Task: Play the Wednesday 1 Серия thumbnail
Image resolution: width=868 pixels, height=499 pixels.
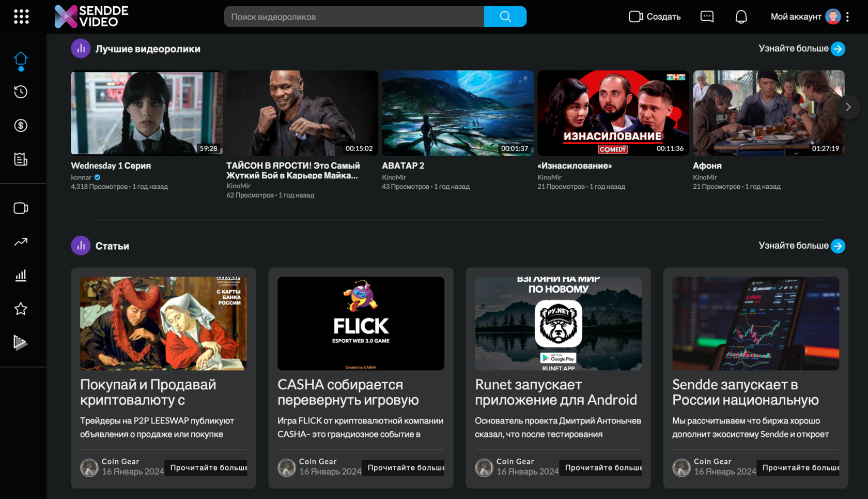Action: tap(147, 113)
